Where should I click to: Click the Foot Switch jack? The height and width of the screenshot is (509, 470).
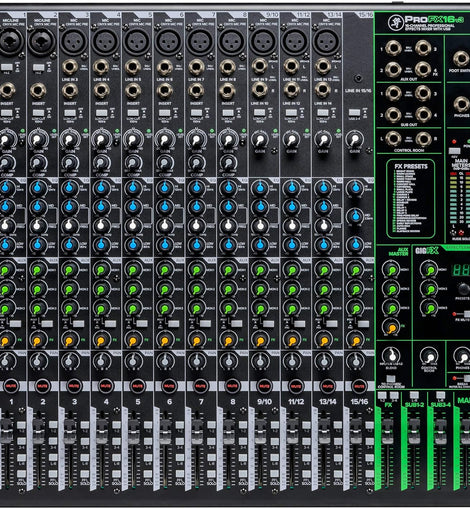pyautogui.click(x=462, y=59)
